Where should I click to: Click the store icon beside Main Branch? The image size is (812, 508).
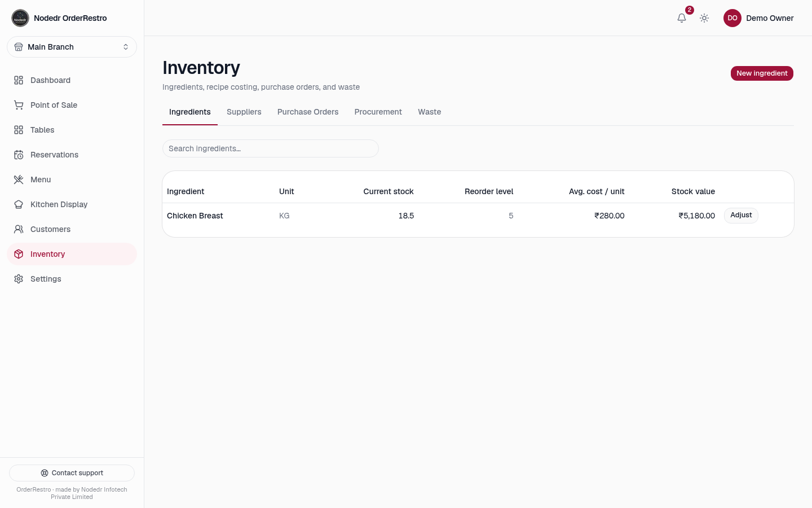tap(19, 47)
